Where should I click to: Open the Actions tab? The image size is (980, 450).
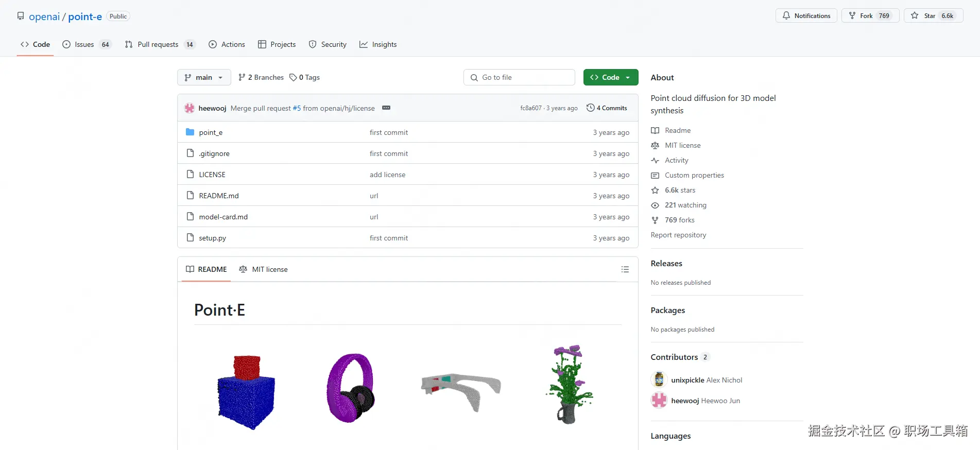pos(227,44)
